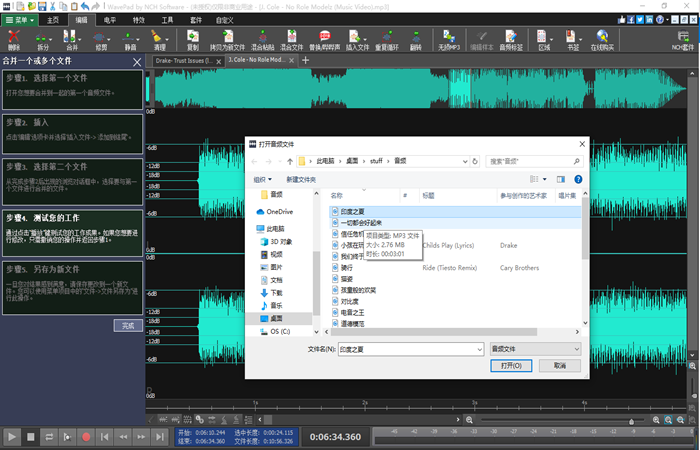The image size is (700, 450).
Task: Click the 打开(O) button
Action: (x=510, y=367)
